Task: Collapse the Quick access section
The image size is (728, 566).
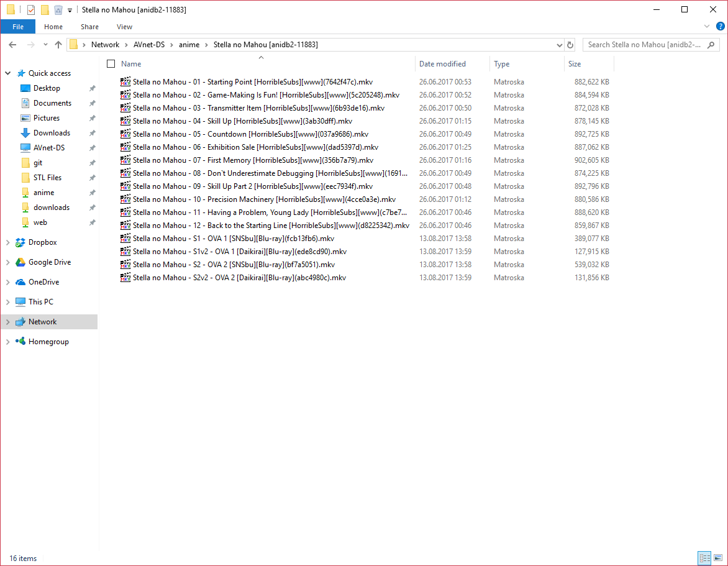Action: [x=7, y=73]
